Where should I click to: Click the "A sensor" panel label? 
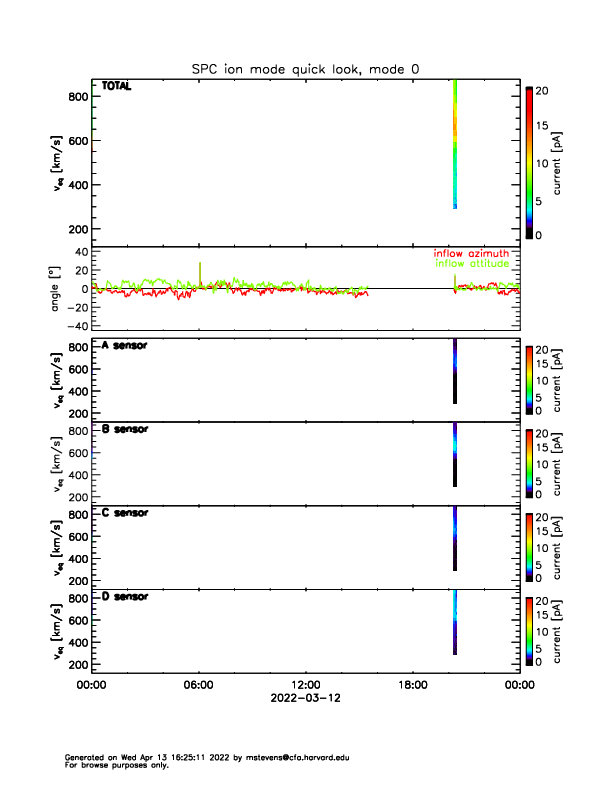tap(125, 345)
